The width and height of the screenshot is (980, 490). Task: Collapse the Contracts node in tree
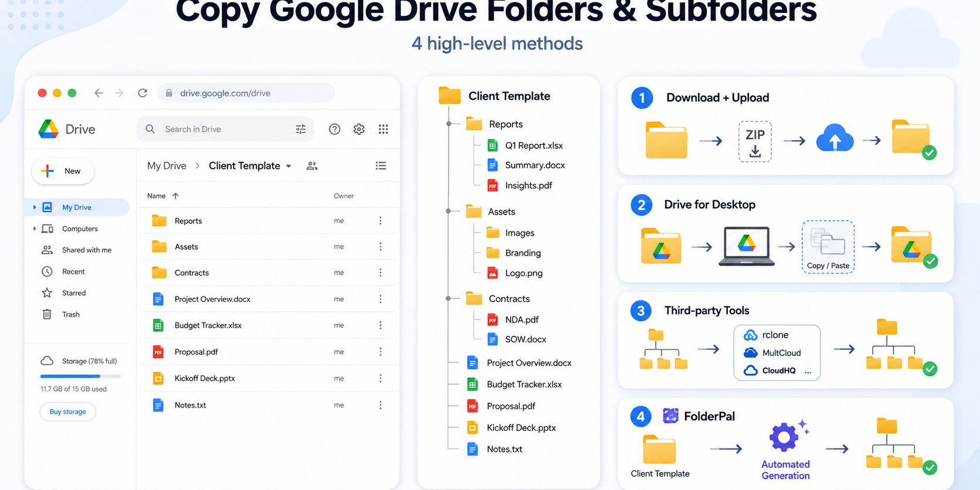click(x=448, y=298)
